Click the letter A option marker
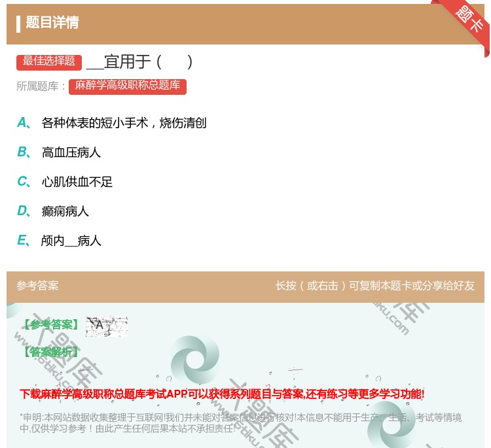491x448 pixels. click(24, 123)
